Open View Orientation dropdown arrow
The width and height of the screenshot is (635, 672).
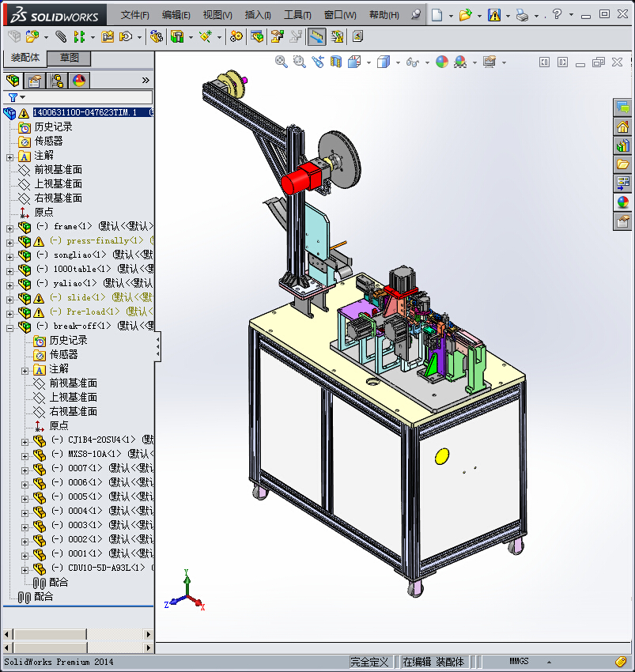[x=369, y=62]
